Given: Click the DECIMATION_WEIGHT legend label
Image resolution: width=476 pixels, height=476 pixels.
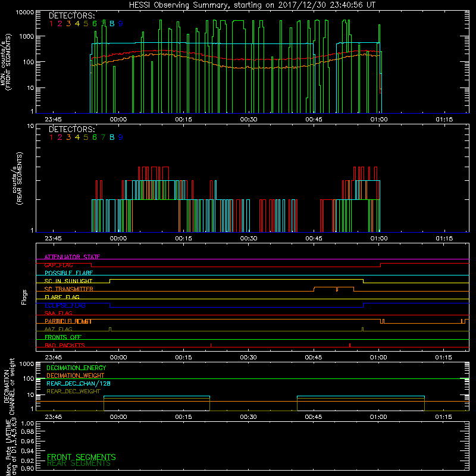Looking at the screenshot, I should point(76,376).
